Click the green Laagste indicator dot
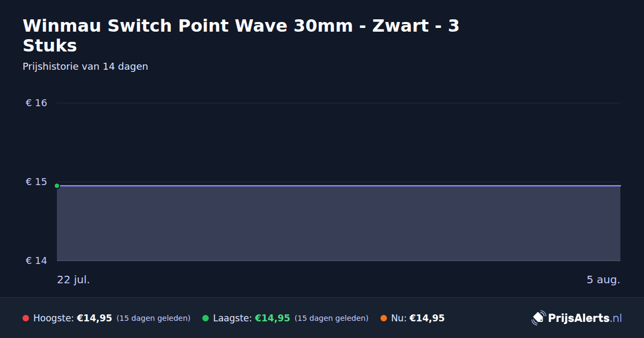The image size is (644, 338). [x=206, y=318]
